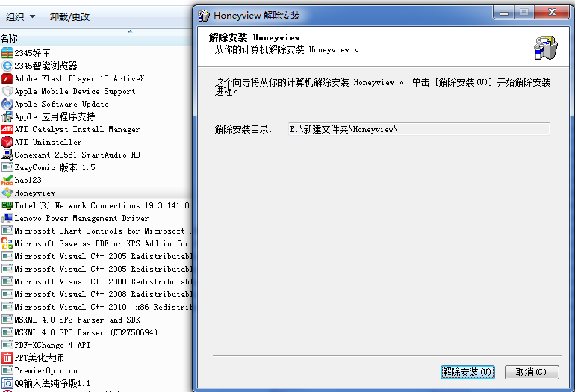Select the ATI Uninstaller red icon

(x=7, y=142)
